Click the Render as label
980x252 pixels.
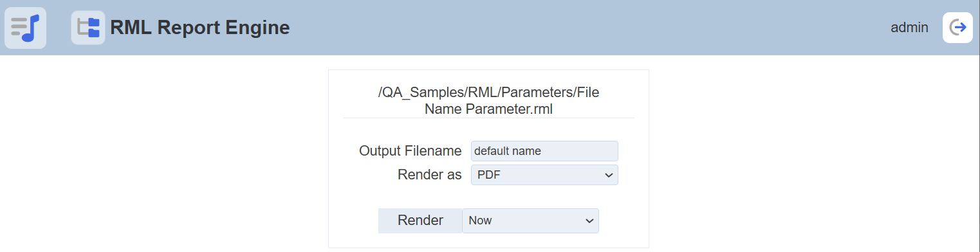click(430, 175)
